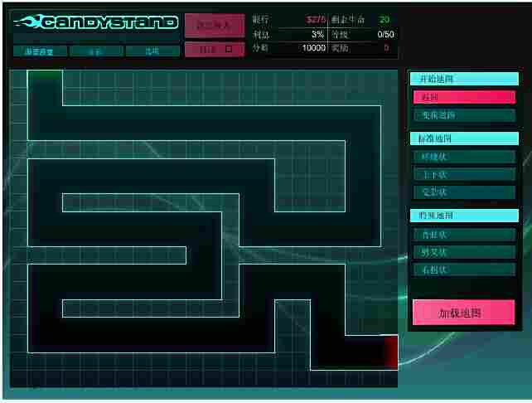Choose the 上下状 map option
The width and height of the screenshot is (532, 403).
[464, 175]
